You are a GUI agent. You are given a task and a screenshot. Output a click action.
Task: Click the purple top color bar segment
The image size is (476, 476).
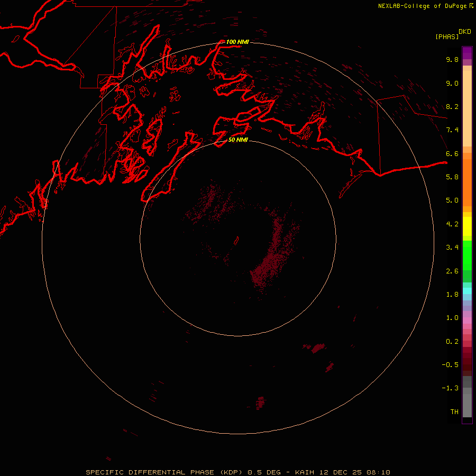[x=467, y=53]
